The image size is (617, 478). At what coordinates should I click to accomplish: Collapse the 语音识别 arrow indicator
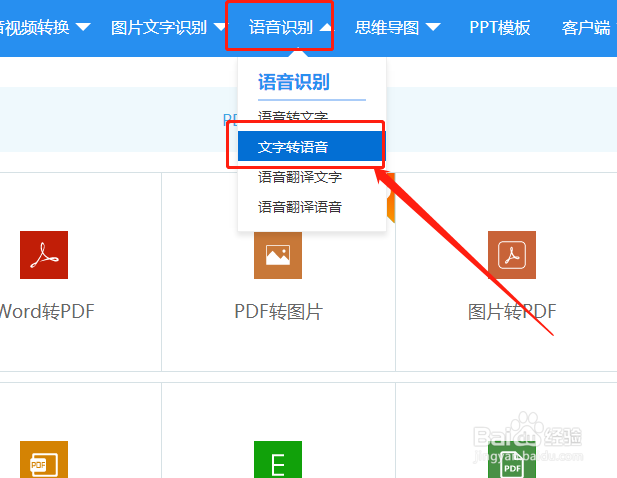tap(326, 27)
